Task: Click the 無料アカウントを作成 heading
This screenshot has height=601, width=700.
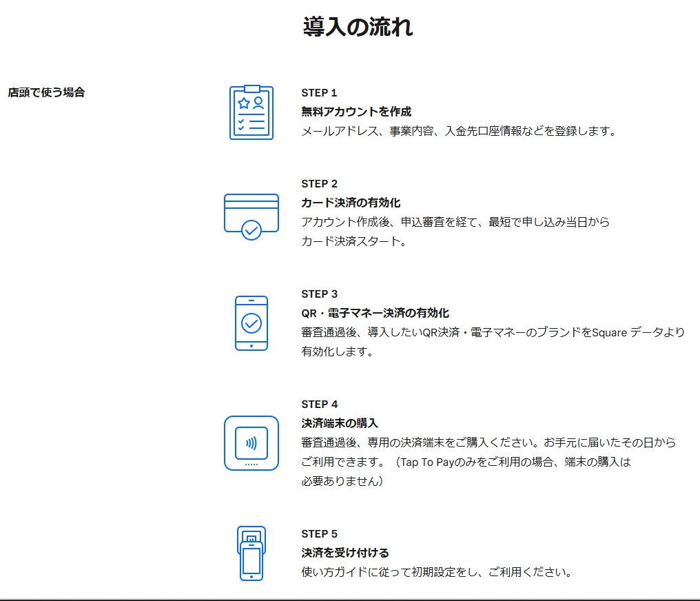Action: pyautogui.click(x=356, y=112)
